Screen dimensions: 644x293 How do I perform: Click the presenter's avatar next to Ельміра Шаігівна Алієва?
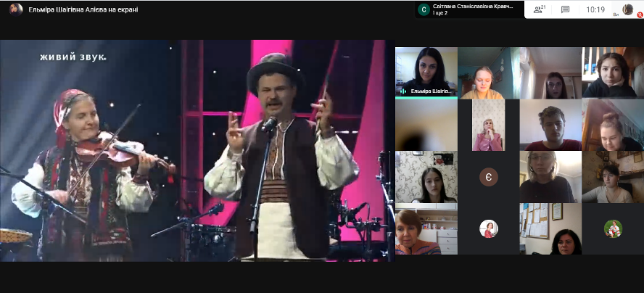(x=16, y=9)
